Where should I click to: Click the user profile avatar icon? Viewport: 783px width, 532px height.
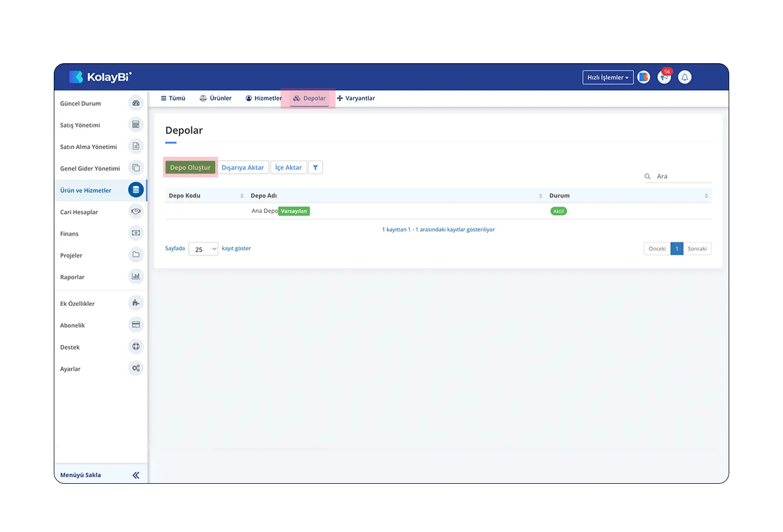643,77
